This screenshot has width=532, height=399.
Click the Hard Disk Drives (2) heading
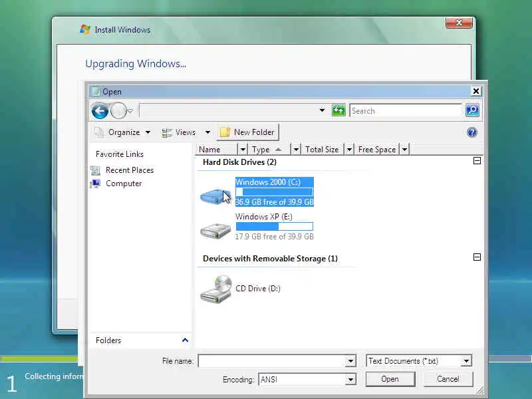point(239,162)
